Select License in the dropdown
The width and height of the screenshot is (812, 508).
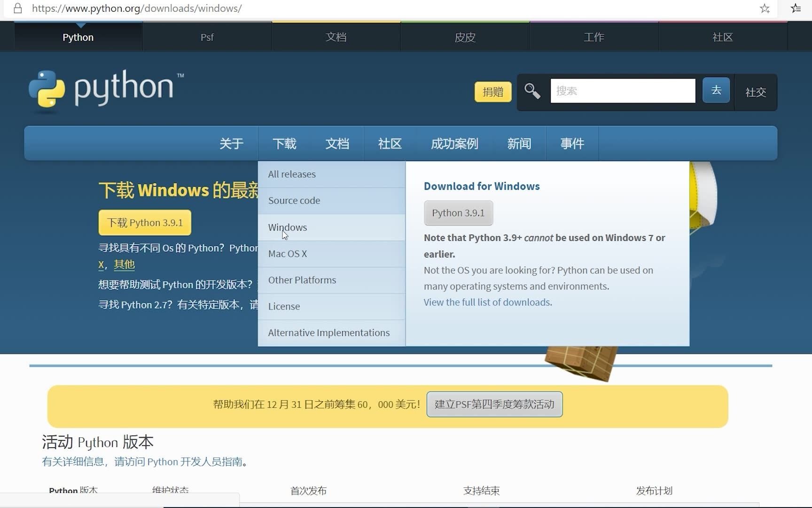pyautogui.click(x=331, y=306)
